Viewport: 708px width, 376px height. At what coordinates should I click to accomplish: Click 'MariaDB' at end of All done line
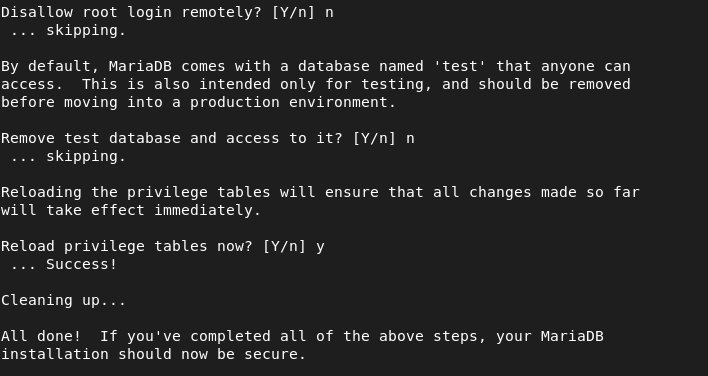[x=572, y=336]
